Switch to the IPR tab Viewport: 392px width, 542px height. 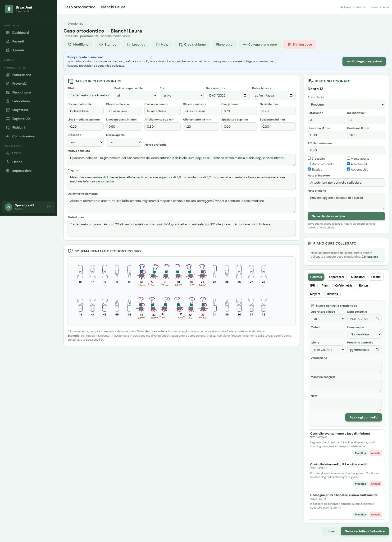click(x=313, y=286)
